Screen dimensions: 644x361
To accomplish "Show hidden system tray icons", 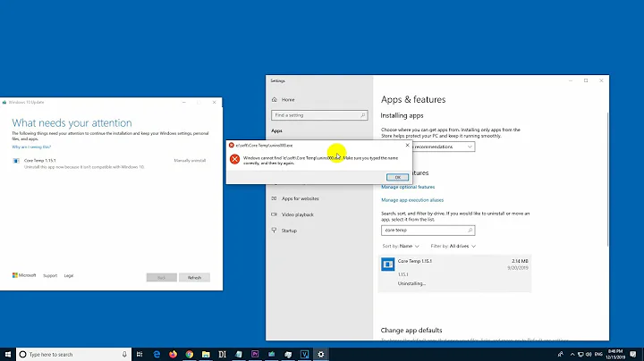I will click(572, 354).
